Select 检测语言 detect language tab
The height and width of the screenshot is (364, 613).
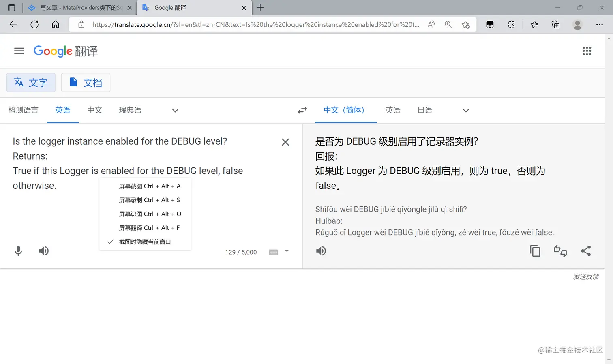pos(23,110)
